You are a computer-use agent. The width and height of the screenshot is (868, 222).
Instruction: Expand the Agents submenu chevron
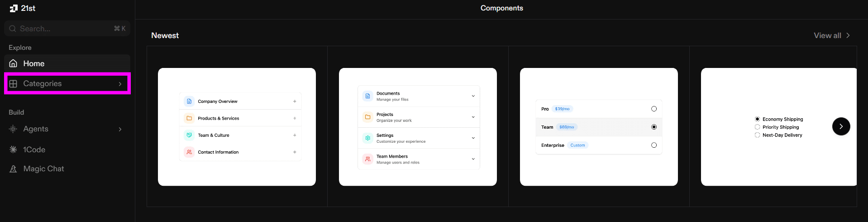click(x=120, y=129)
